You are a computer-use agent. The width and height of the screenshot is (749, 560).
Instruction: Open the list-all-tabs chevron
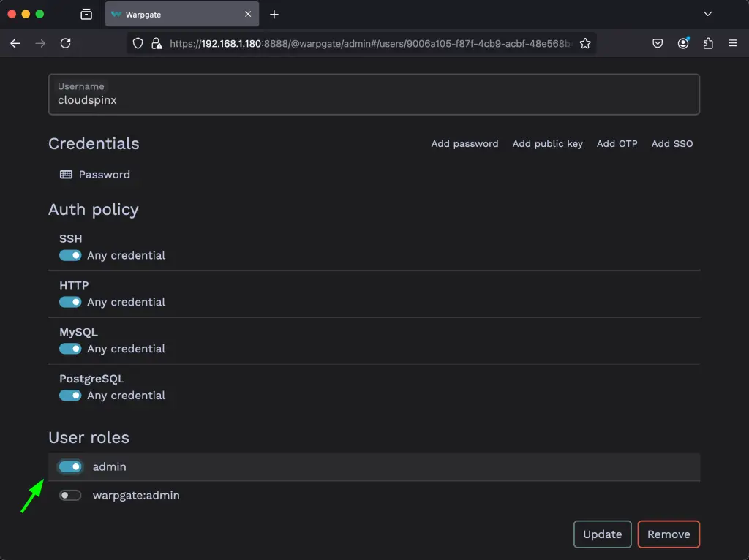pos(707,14)
